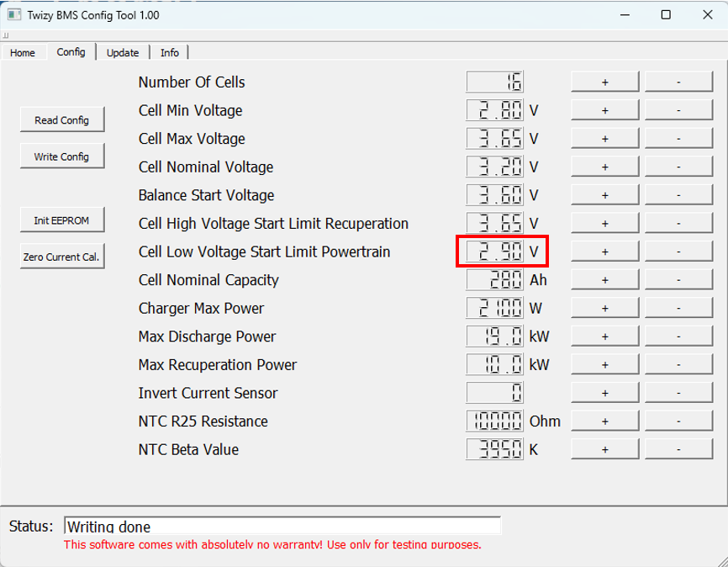Image resolution: width=728 pixels, height=567 pixels.
Task: Decrease Cell Low Voltage Start Limit Powertrain
Action: [x=678, y=252]
